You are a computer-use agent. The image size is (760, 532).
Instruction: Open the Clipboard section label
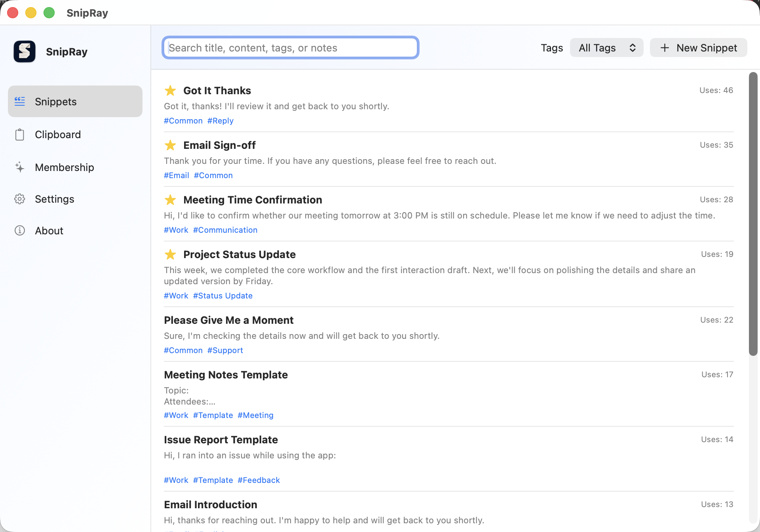click(58, 135)
